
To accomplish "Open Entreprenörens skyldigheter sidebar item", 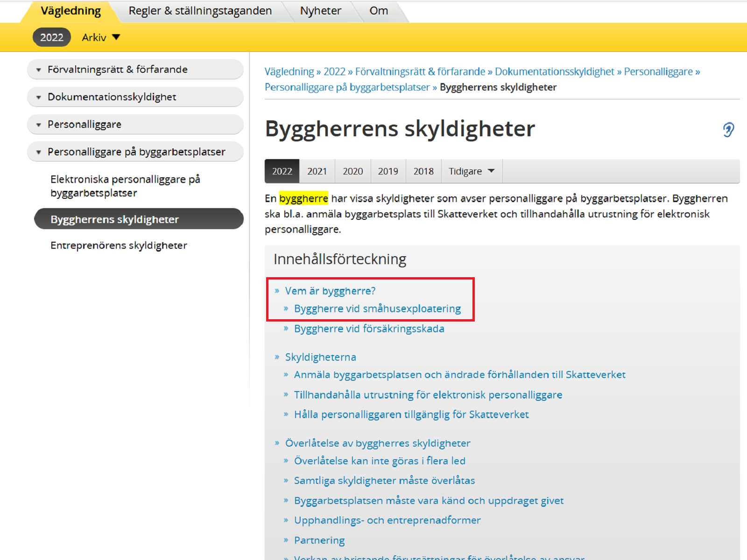I will pyautogui.click(x=119, y=245).
